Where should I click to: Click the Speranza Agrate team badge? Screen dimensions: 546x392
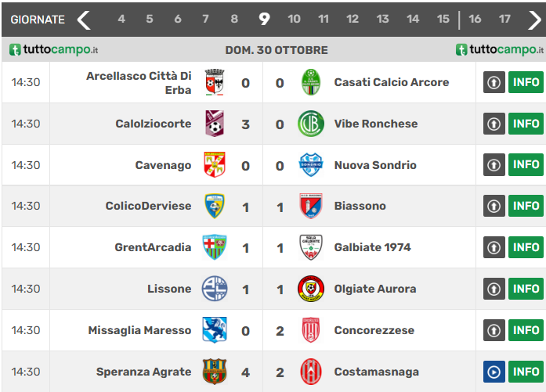[214, 372]
